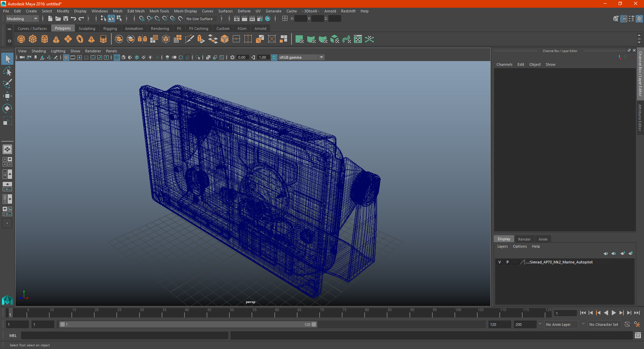The width and height of the screenshot is (644, 349).
Task: Click the Play Forwards button
Action: [x=613, y=313]
